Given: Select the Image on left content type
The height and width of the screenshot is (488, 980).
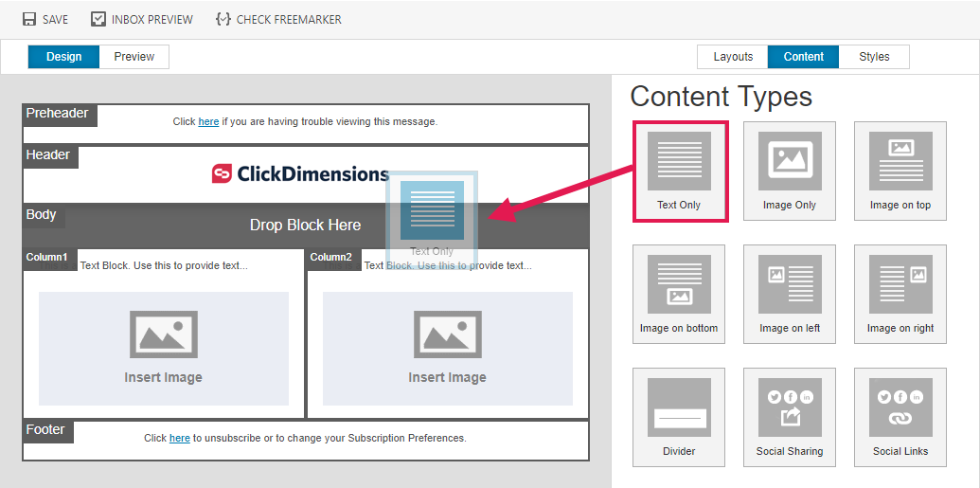Looking at the screenshot, I should [790, 294].
